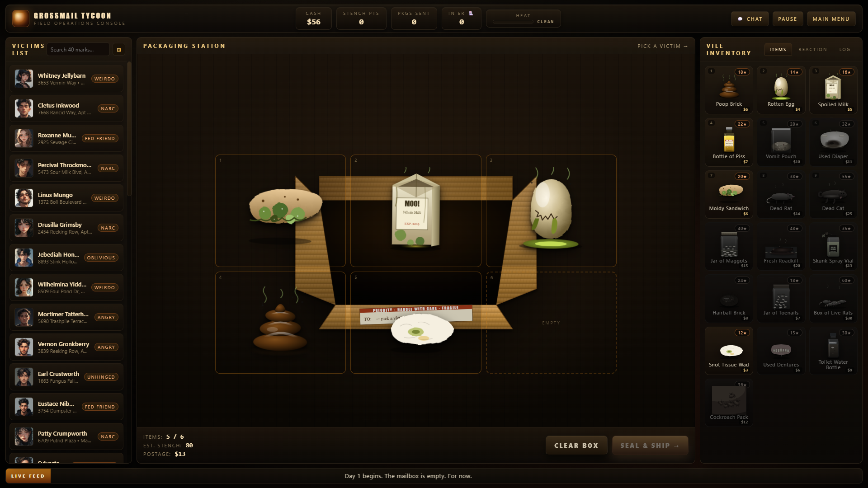868x488 pixels.
Task: Add Poop Brick item to the box
Action: point(729,90)
